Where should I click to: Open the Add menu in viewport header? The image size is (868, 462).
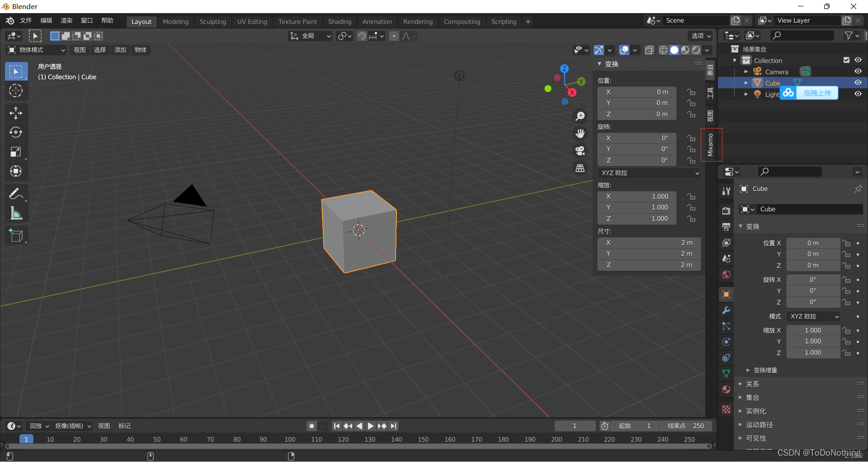(x=120, y=50)
